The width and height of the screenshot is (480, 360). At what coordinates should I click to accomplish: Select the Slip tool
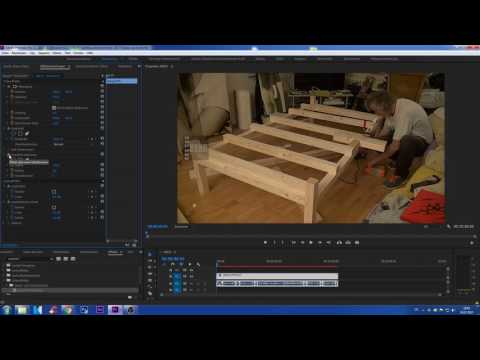click(150, 280)
